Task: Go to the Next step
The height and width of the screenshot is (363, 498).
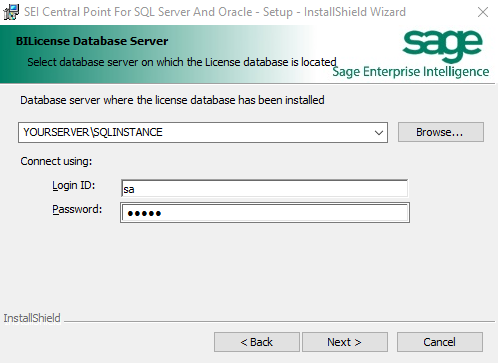Action: click(x=345, y=342)
